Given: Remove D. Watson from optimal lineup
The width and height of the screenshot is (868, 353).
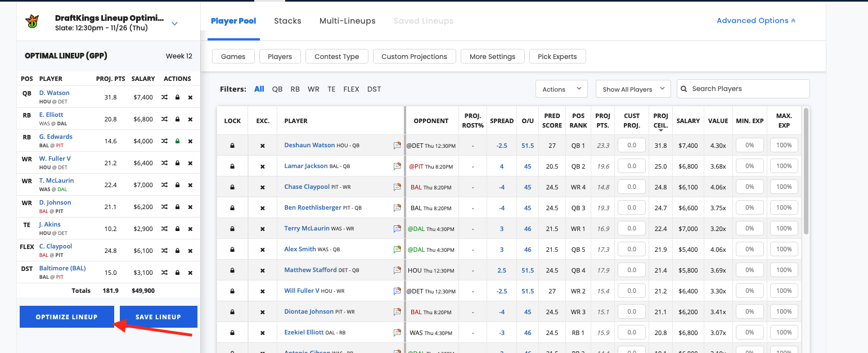Looking at the screenshot, I should click(190, 97).
